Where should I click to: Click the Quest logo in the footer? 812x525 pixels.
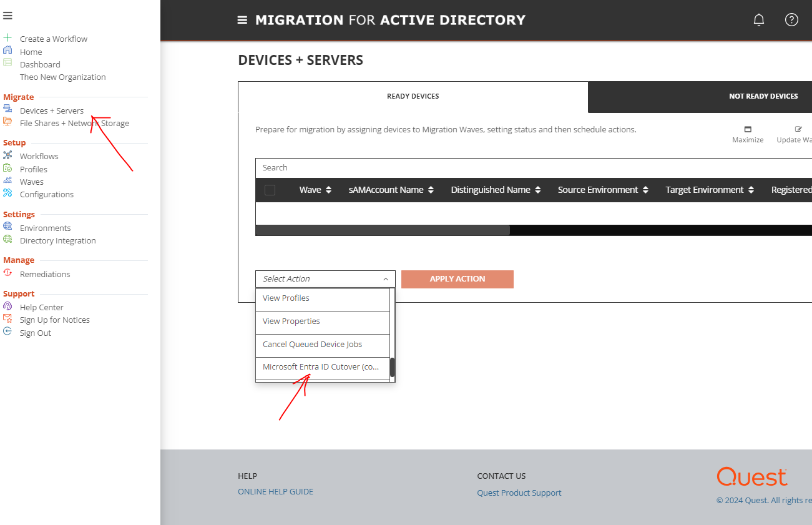[752, 478]
